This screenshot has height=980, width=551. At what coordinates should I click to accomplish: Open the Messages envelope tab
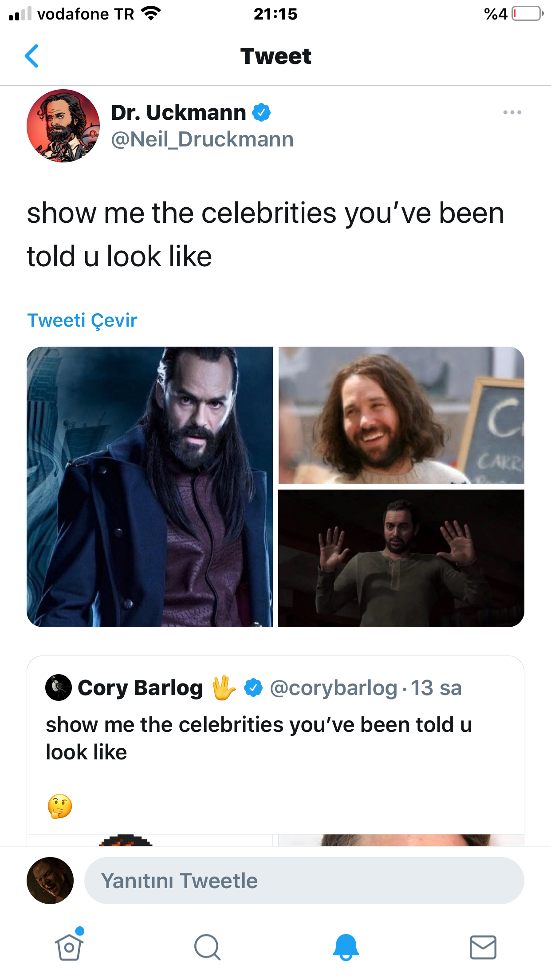[x=483, y=947]
